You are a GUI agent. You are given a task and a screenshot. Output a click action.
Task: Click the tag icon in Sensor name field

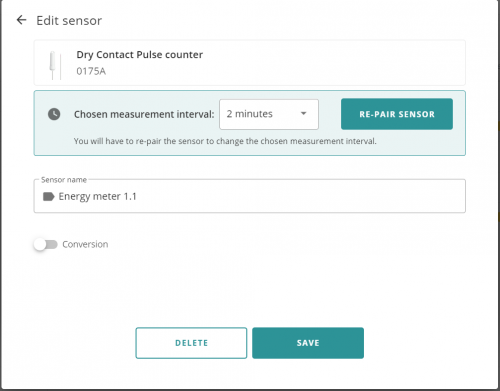click(48, 196)
